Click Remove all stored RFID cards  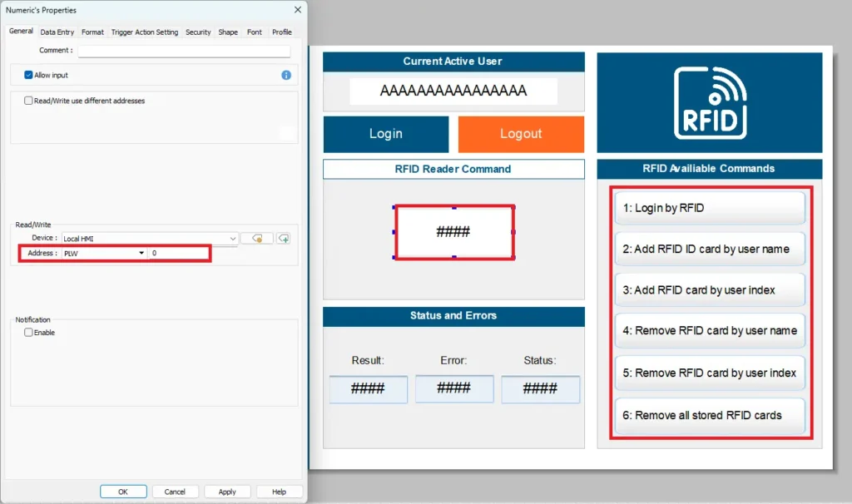point(709,415)
